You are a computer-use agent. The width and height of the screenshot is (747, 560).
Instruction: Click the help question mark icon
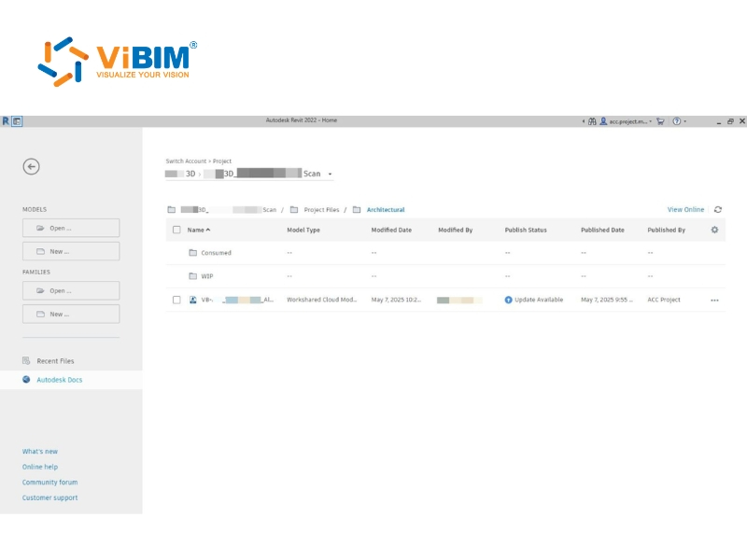coord(676,121)
